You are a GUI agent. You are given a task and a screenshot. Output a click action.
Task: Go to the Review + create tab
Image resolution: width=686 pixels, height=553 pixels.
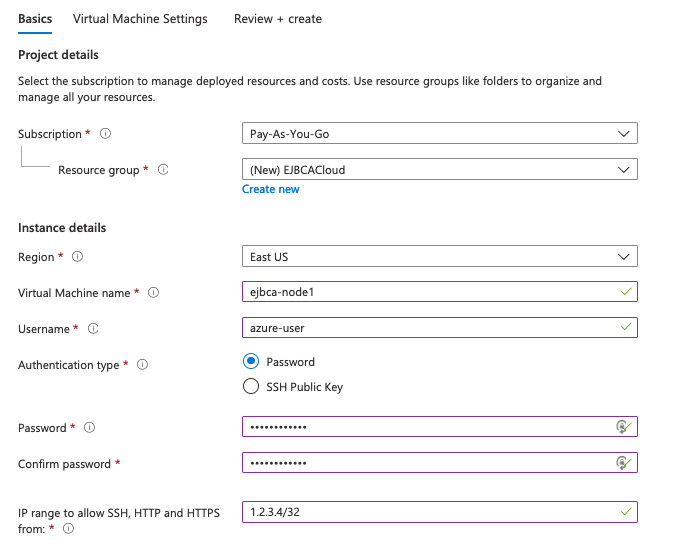coord(277,19)
